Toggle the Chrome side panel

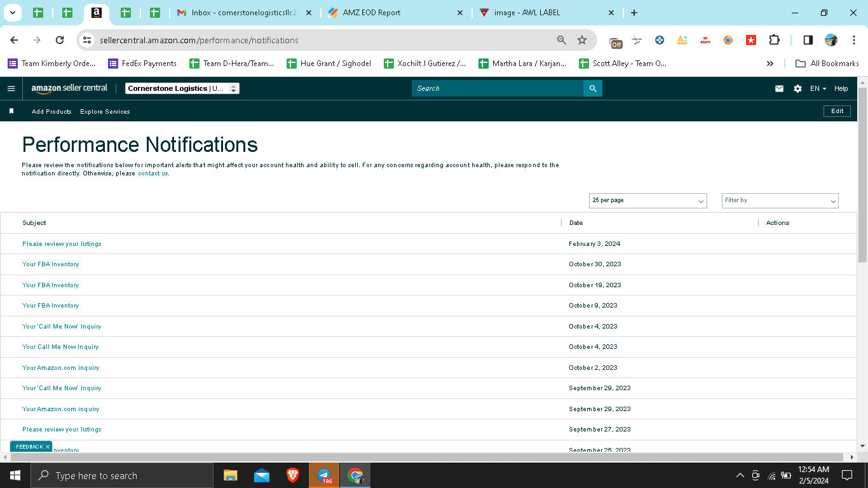pyautogui.click(x=808, y=40)
